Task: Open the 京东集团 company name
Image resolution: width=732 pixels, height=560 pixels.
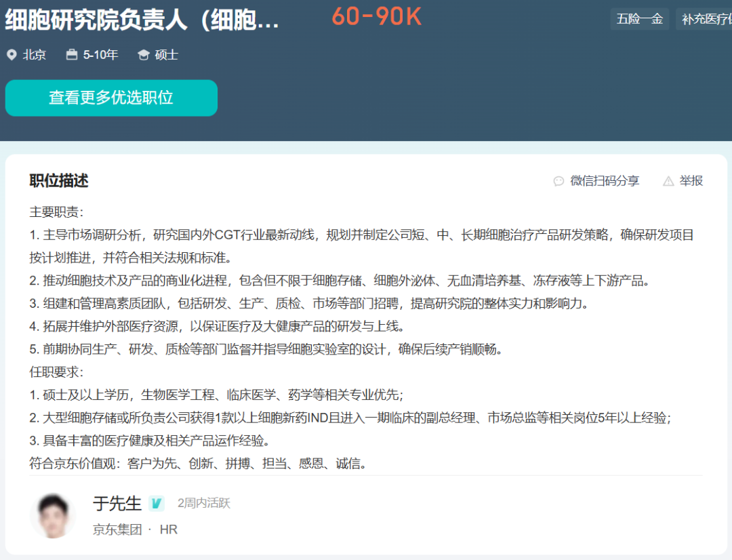Action: point(117,529)
